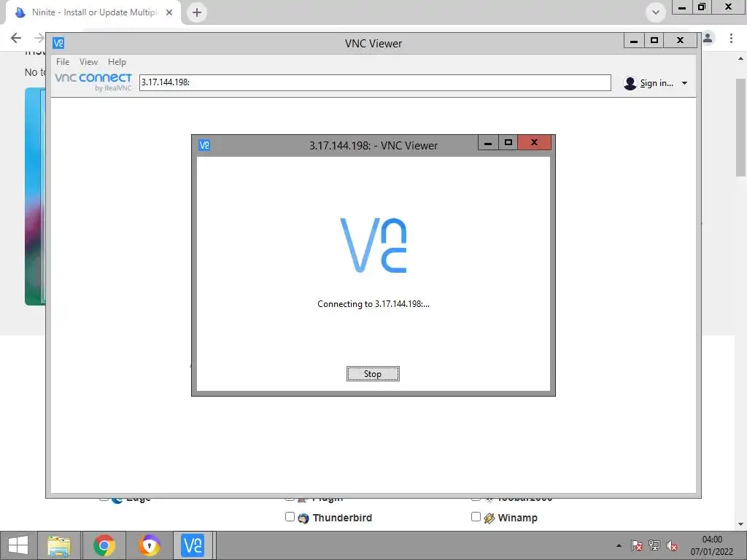
Task: Open Google Chrome from the taskbar
Action: click(x=104, y=545)
